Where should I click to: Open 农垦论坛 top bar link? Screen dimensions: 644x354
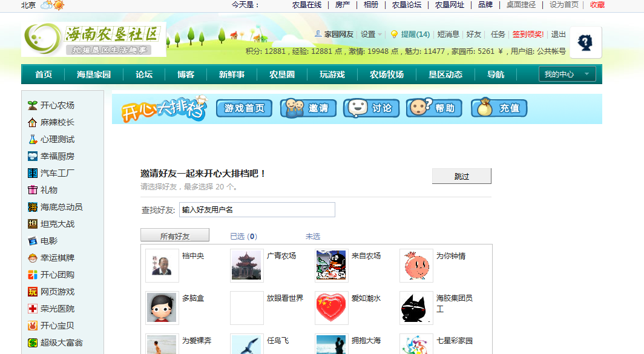click(x=407, y=5)
